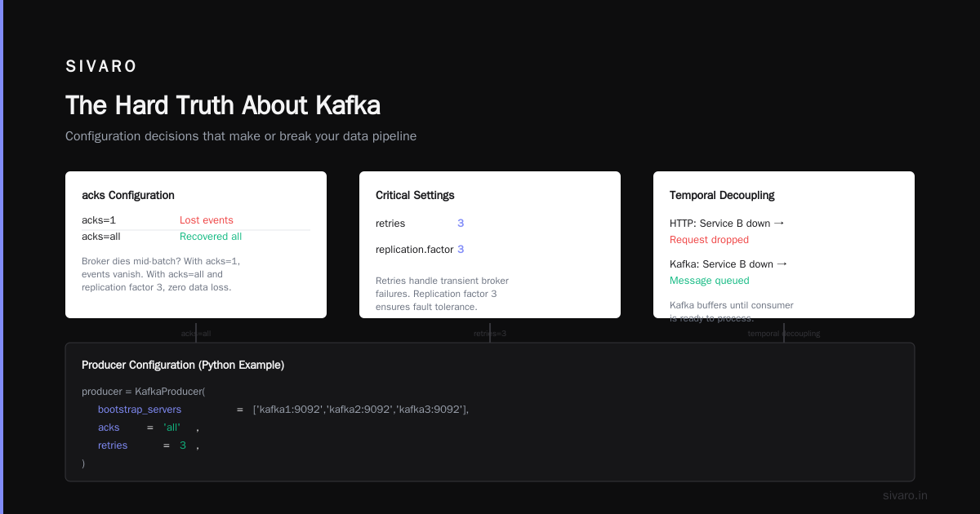Click the 'Temporal Decoupling' card heading
This screenshot has height=514, width=980.
click(722, 195)
